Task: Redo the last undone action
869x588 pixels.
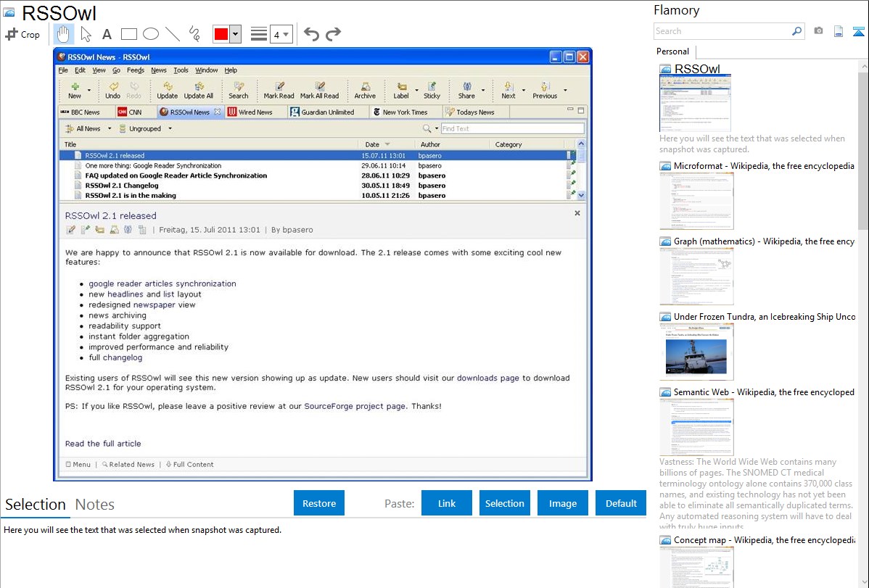Action: pos(333,34)
